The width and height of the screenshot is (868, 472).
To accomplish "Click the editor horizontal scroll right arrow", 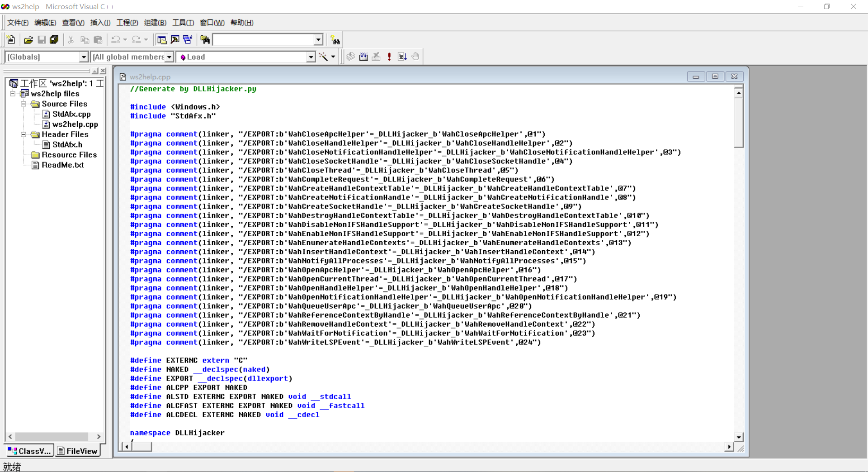I will 729,447.
